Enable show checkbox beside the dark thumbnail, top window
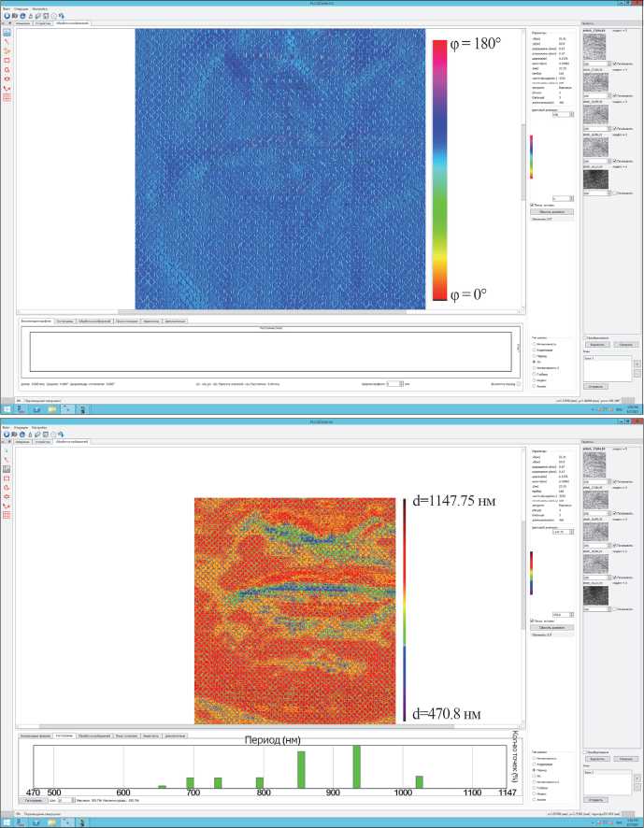 615,193
